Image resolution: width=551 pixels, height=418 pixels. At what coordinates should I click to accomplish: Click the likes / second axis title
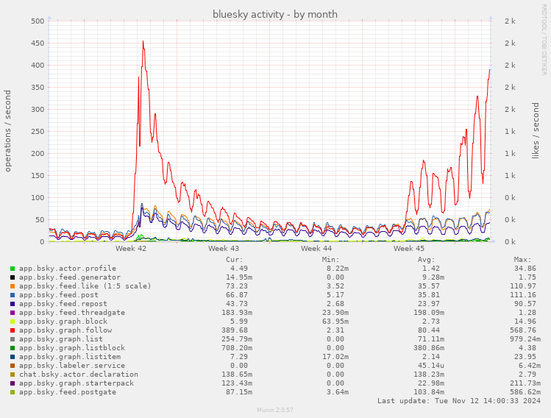[536, 131]
